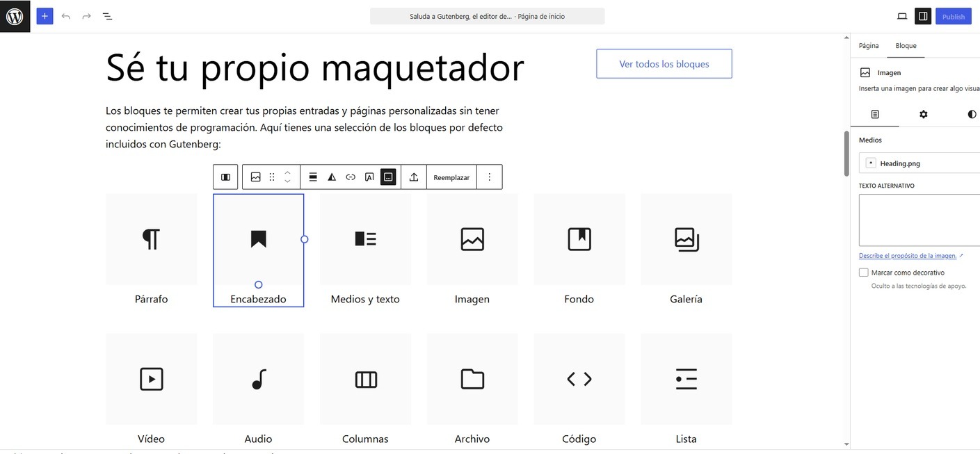Add text over the image
Screen dimensions: 980x454
click(369, 177)
